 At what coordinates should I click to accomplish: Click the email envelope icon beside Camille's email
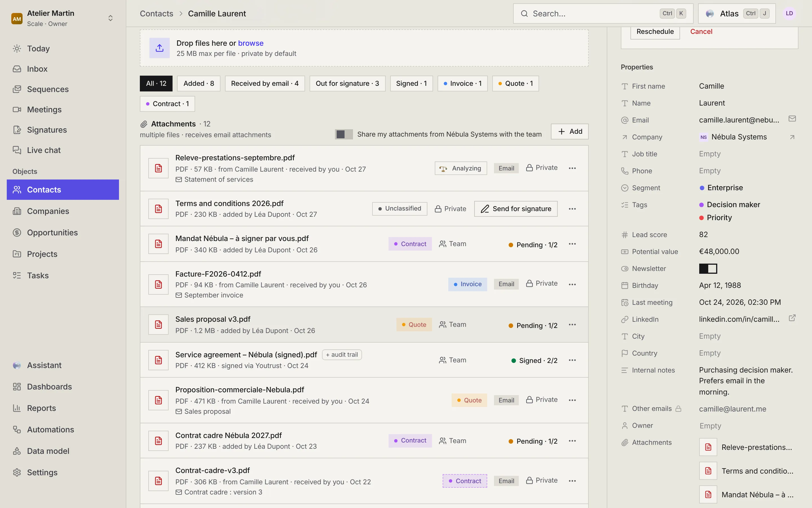click(792, 119)
